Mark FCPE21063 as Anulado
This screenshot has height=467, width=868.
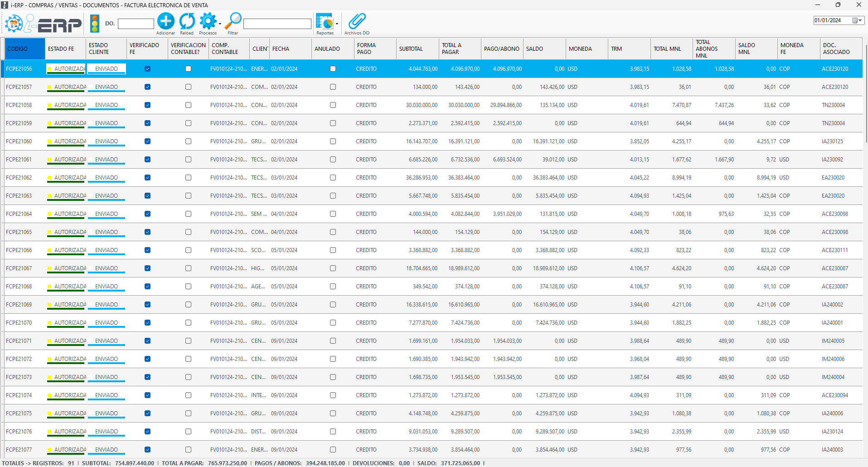pyautogui.click(x=333, y=196)
